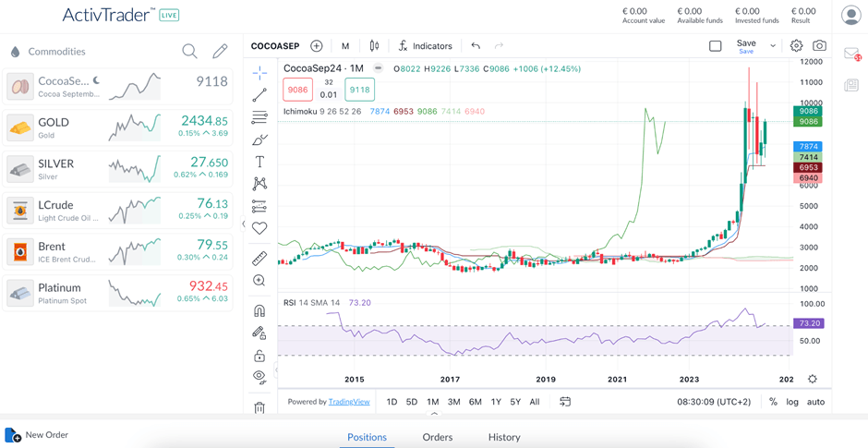This screenshot has width=868, height=448.
Task: Click the New Order button
Action: pyautogui.click(x=37, y=435)
